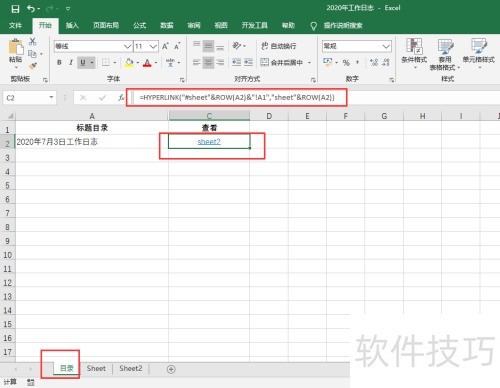Click the Borders icon
500x388 pixels.
click(x=106, y=62)
